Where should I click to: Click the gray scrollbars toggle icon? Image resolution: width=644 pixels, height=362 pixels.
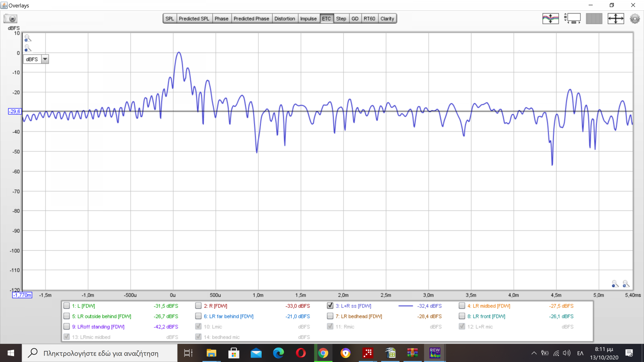594,18
